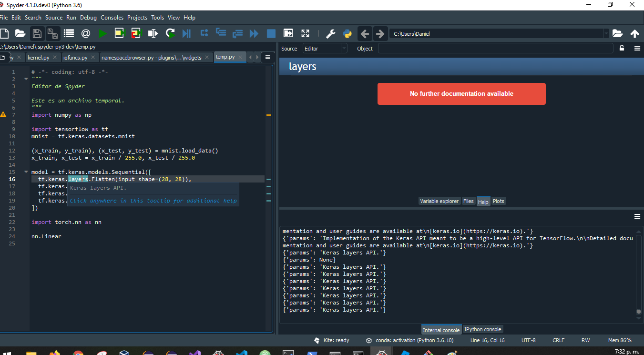Open the Help pane options menu
644x355 pixels.
point(637,48)
